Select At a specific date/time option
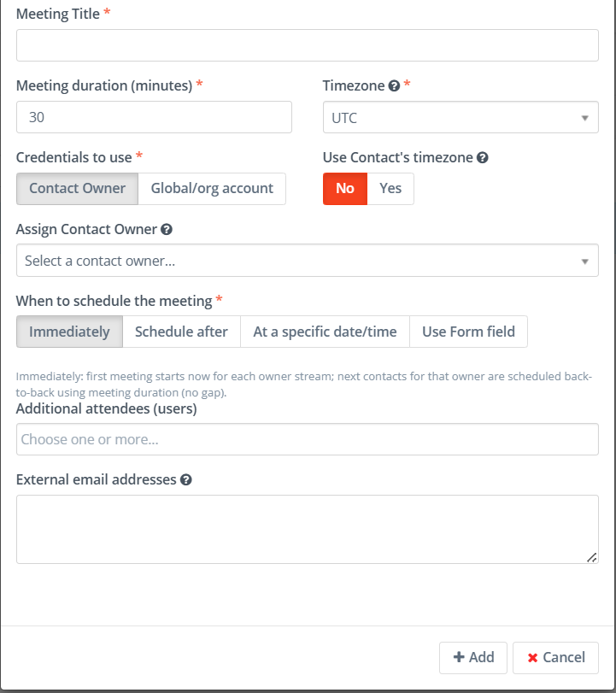This screenshot has height=693, width=616. point(326,332)
